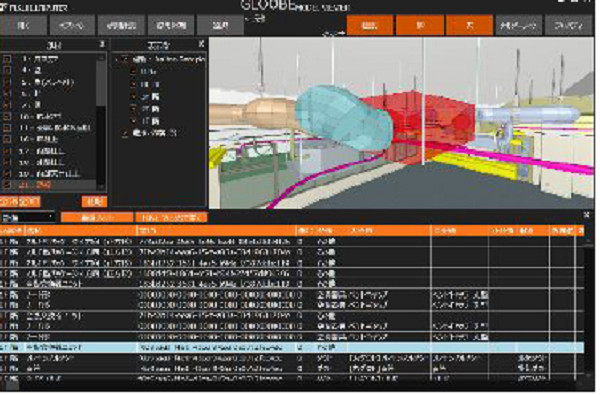Uncheck the highlighted orange item's checkbox in list
The width and height of the screenshot is (600, 395).
[x=7, y=185]
